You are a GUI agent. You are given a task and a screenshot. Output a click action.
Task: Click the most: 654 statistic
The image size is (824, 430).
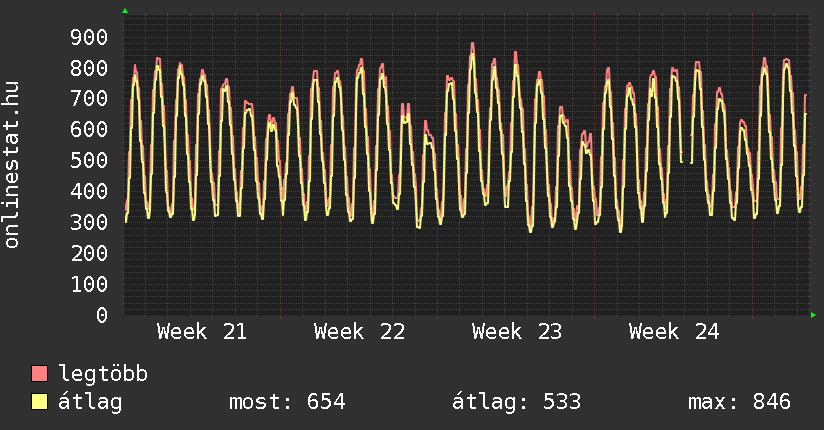click(x=287, y=402)
